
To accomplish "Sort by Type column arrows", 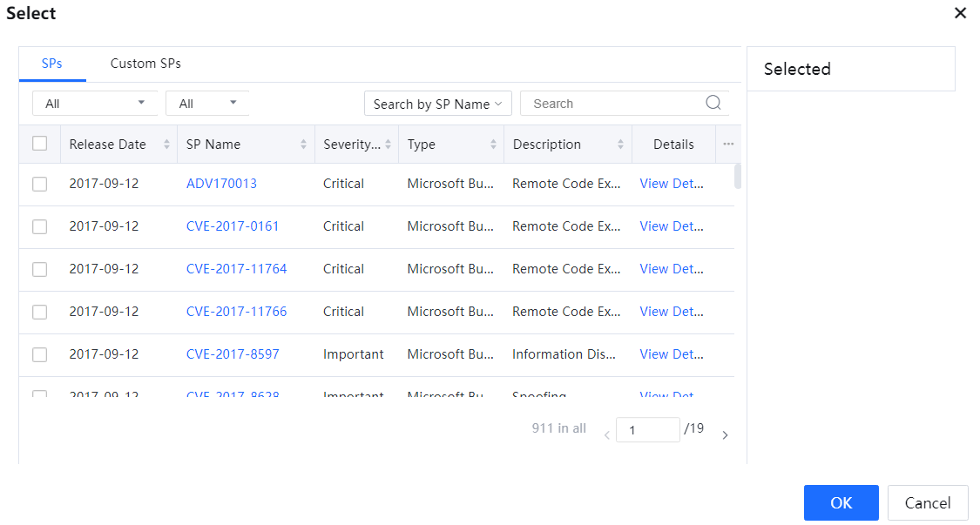I will pos(493,145).
